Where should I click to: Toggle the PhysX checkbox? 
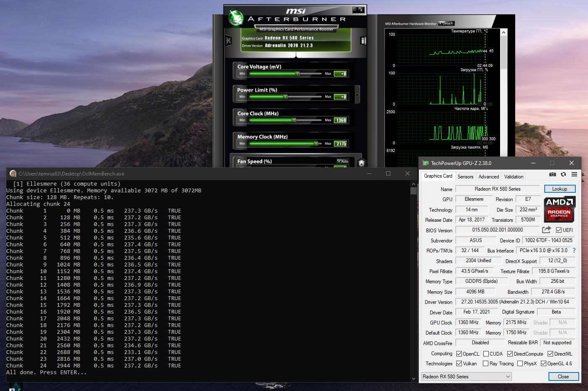click(520, 364)
